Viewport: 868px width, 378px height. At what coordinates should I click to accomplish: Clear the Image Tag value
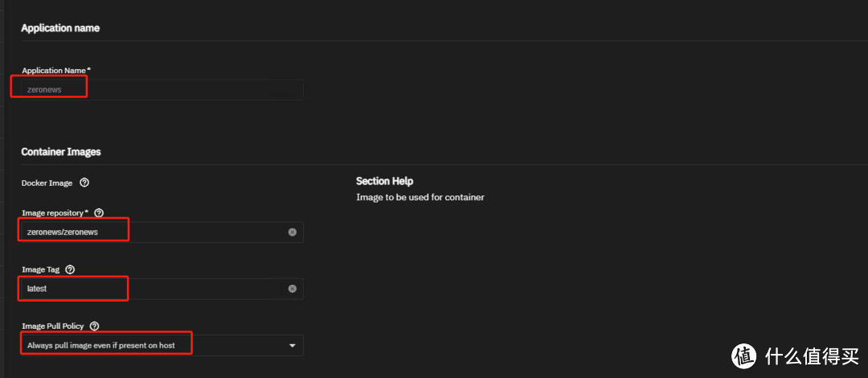coord(292,289)
